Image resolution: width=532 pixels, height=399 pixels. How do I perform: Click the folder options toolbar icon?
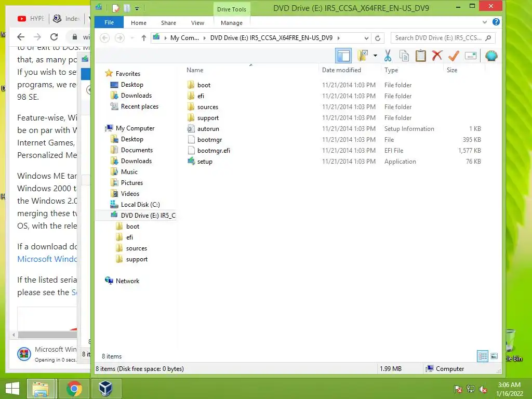tap(362, 56)
